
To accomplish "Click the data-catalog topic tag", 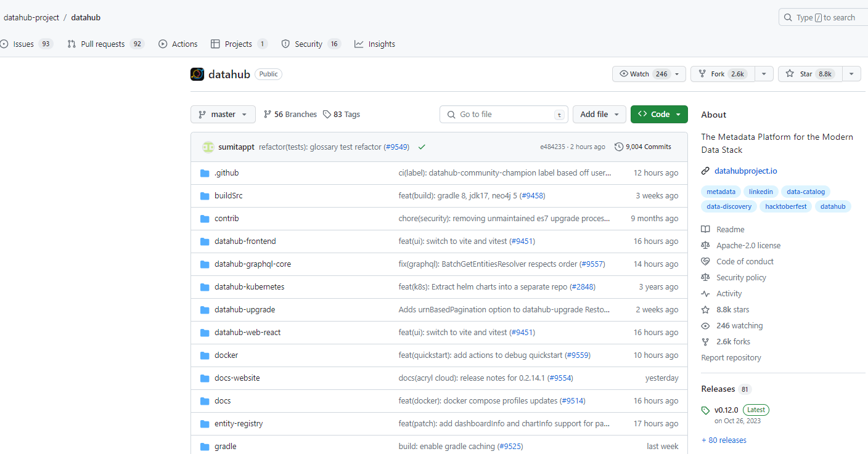I will [806, 192].
